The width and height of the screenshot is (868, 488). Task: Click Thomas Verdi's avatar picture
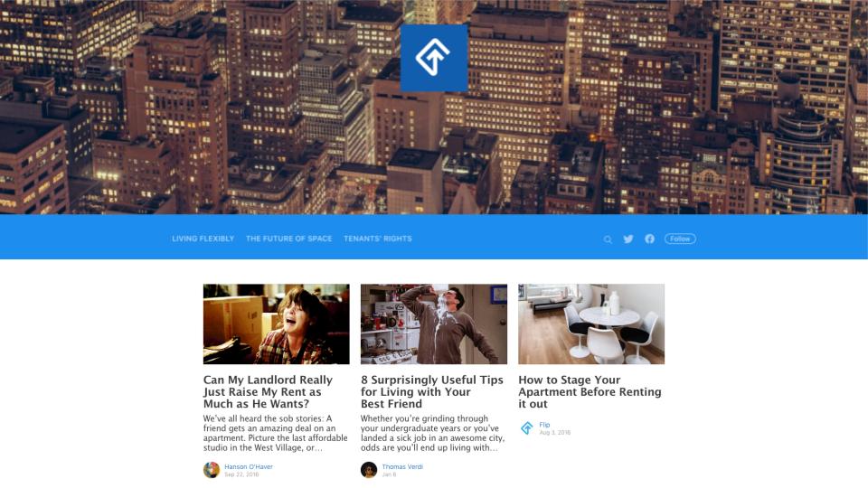tap(369, 470)
